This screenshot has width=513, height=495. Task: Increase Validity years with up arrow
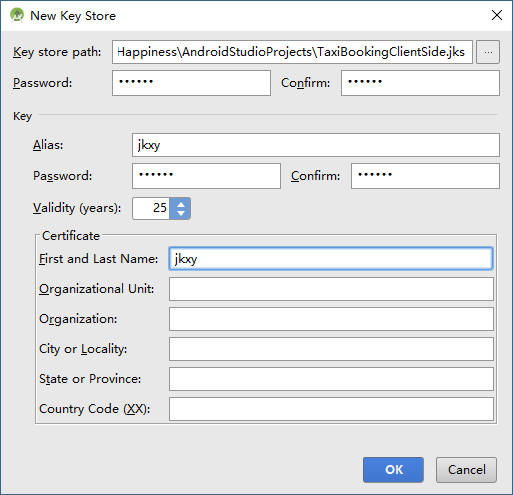pyautogui.click(x=181, y=204)
